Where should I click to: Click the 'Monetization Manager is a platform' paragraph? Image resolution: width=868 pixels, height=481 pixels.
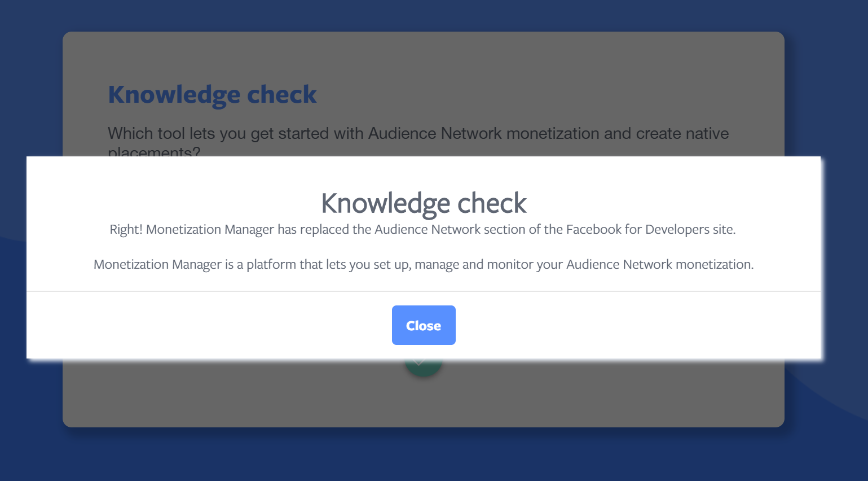pyautogui.click(x=424, y=264)
